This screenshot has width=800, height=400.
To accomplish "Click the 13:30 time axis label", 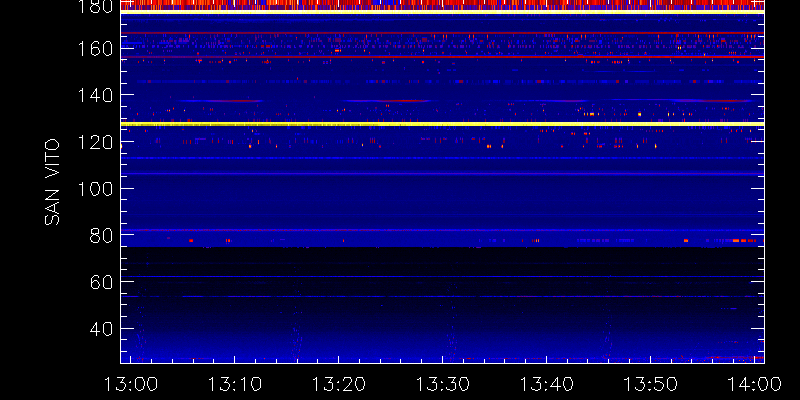I will point(442,384).
